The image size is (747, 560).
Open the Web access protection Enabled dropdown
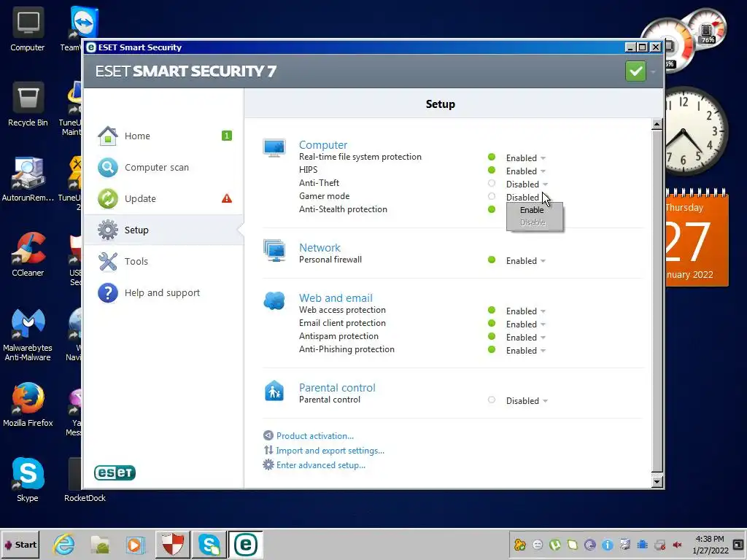526,311
